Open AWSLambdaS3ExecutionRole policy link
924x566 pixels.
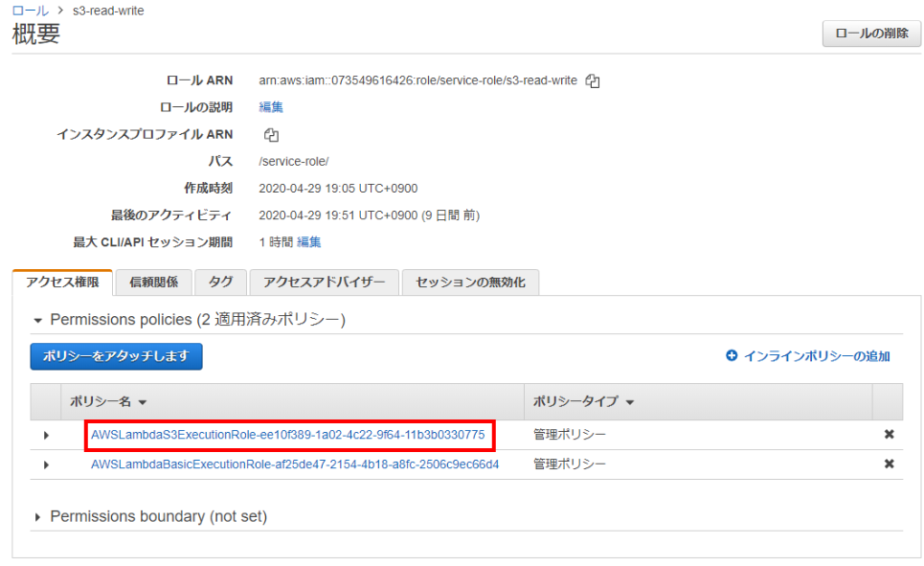[x=287, y=435]
